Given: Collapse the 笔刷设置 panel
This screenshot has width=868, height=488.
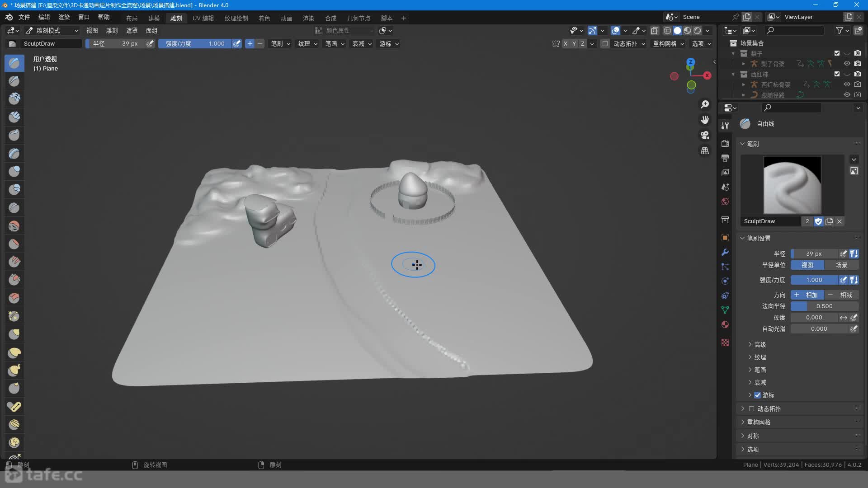Looking at the screenshot, I should coord(758,238).
